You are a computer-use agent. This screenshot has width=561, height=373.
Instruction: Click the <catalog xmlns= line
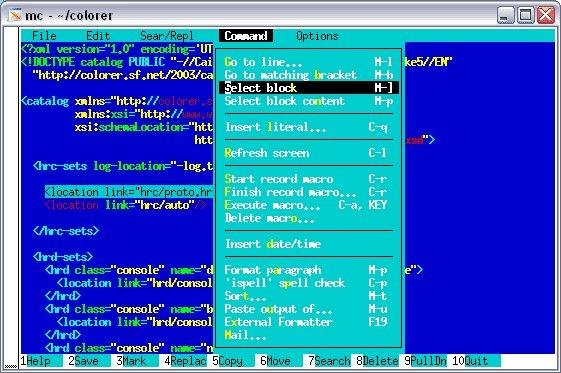(117, 101)
